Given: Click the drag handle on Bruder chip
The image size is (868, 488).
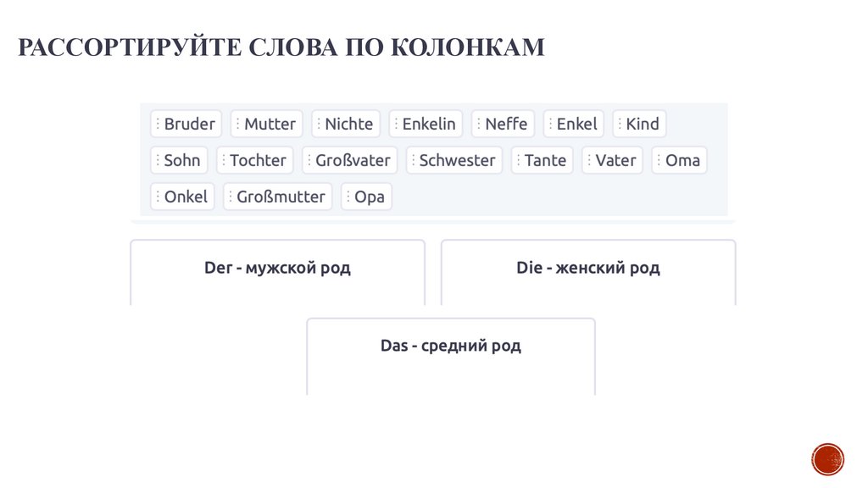Looking at the screenshot, I should click(x=158, y=124).
